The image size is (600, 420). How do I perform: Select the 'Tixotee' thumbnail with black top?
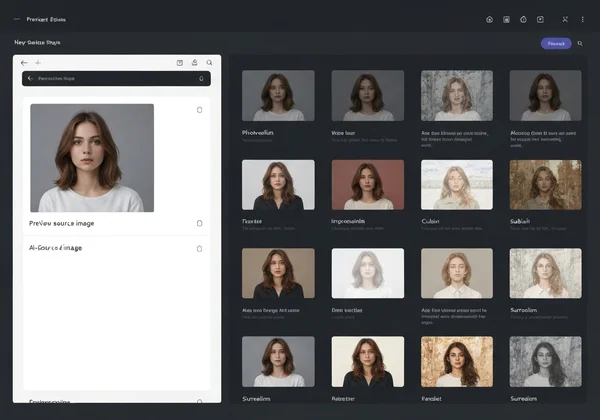278,185
